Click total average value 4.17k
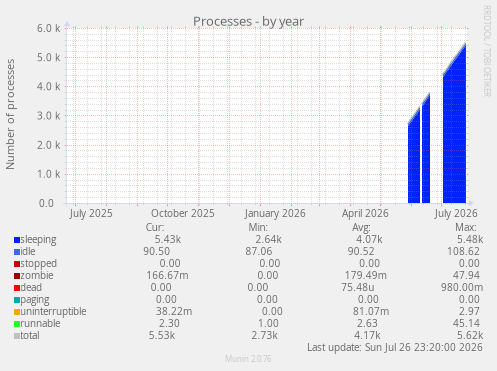497x371 pixels. coord(367,335)
